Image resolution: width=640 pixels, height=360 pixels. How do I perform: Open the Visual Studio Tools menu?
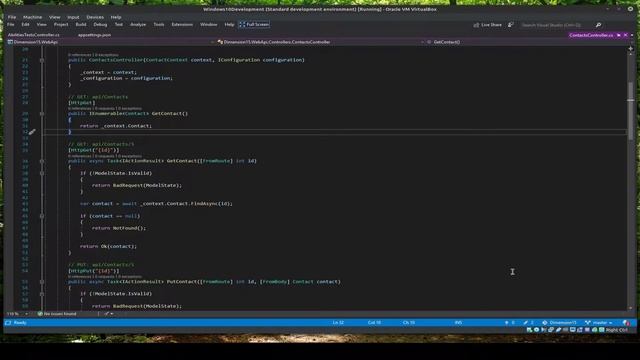(159, 24)
